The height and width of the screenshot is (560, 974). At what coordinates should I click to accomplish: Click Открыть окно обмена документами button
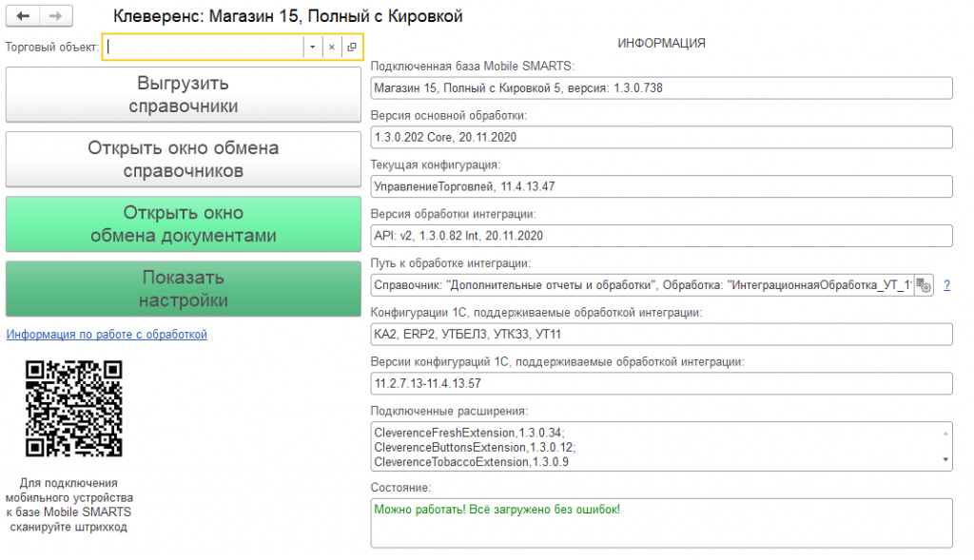point(184,224)
